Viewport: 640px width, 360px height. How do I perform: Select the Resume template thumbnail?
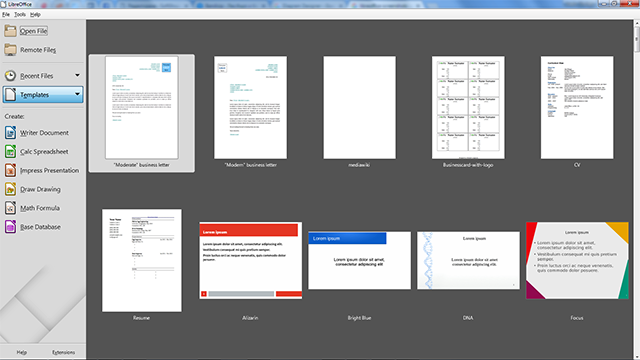pos(142,260)
